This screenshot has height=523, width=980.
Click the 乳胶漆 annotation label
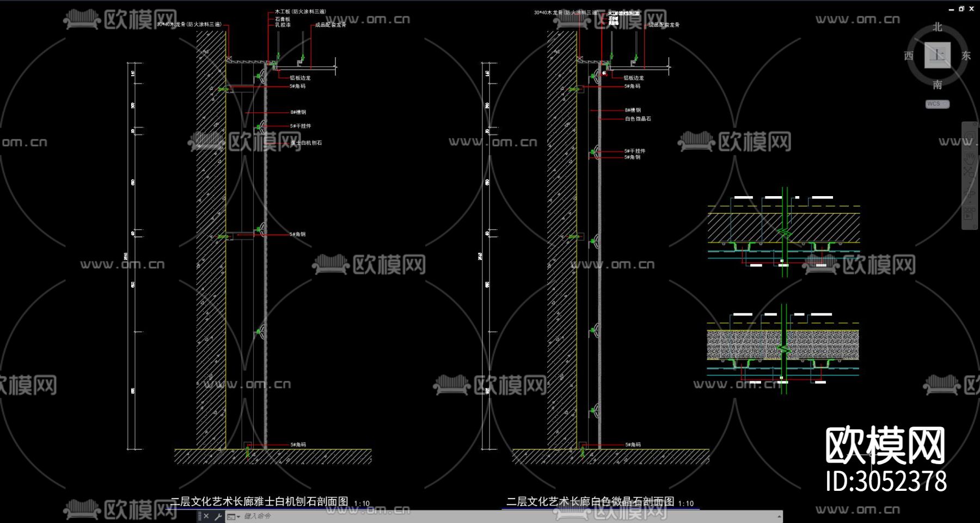coord(283,25)
